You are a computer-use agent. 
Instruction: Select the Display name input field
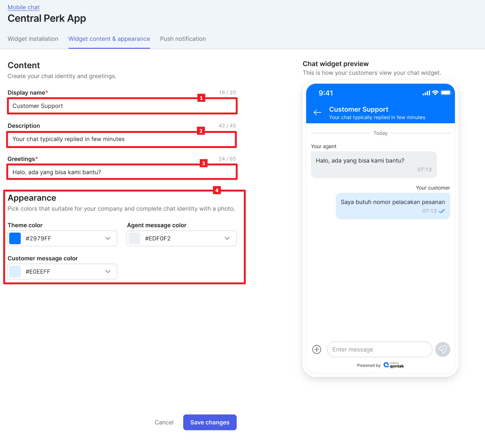click(x=121, y=106)
